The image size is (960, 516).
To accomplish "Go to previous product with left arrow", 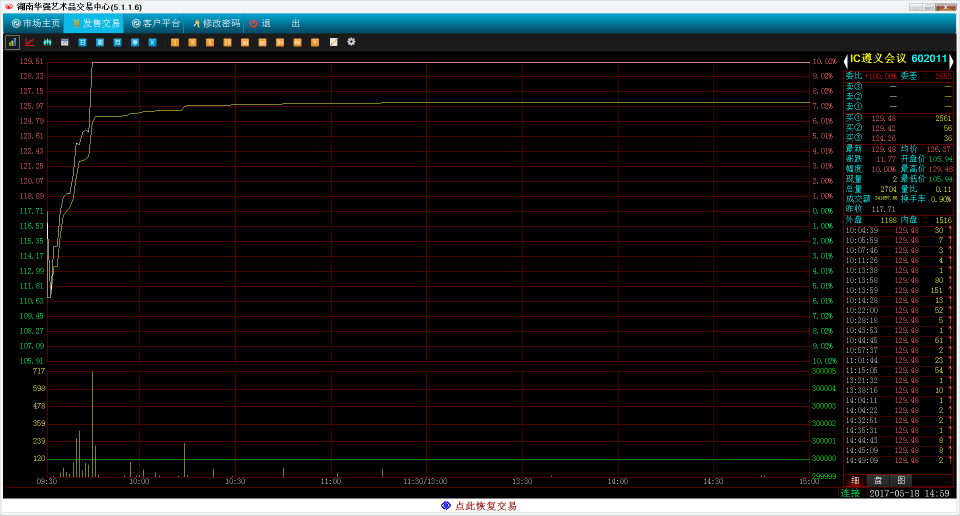I will [x=846, y=60].
